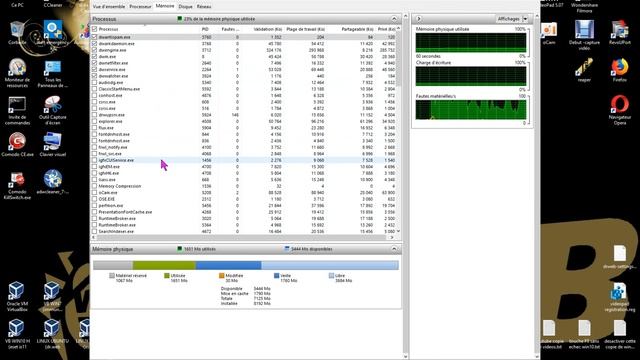Select the Mémoire tab
The width and height of the screenshot is (640, 360).
pos(165,6)
